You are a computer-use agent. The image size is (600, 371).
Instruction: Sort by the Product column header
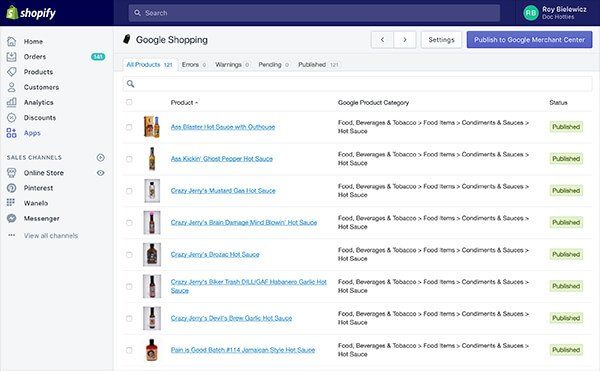tap(184, 103)
